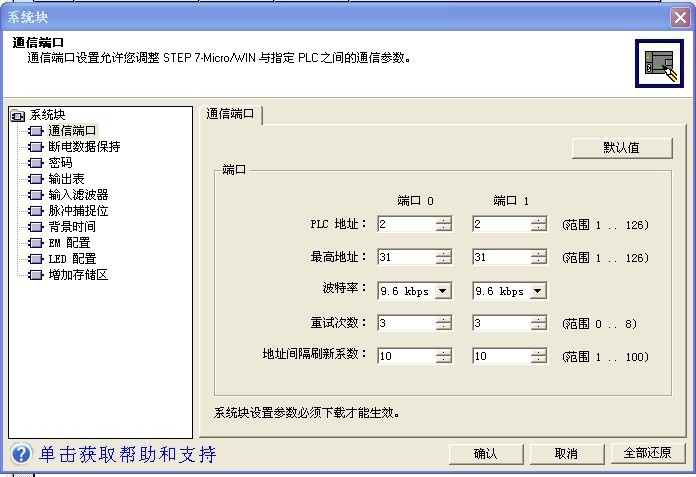Select the 系统块 root node icon
Image resolution: width=696 pixels, height=477 pixels.
18,115
